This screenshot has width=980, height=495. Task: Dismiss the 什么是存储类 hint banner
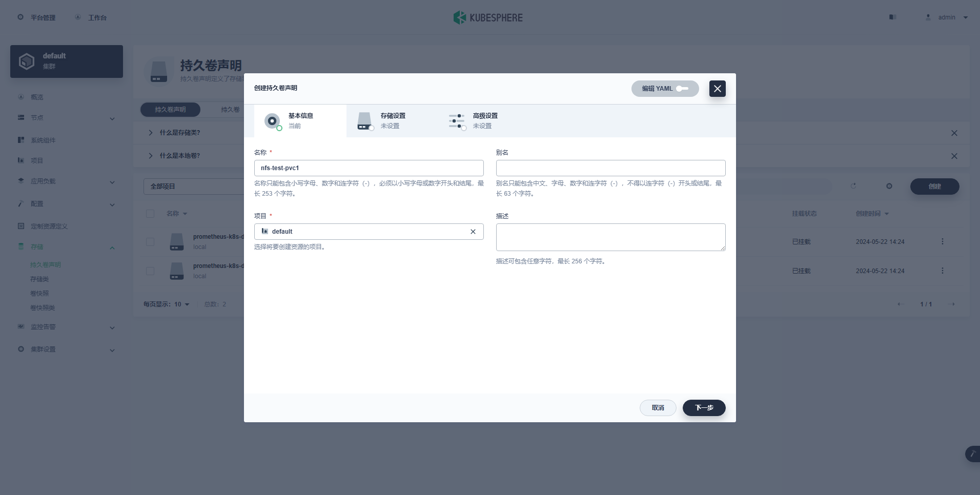click(x=954, y=133)
